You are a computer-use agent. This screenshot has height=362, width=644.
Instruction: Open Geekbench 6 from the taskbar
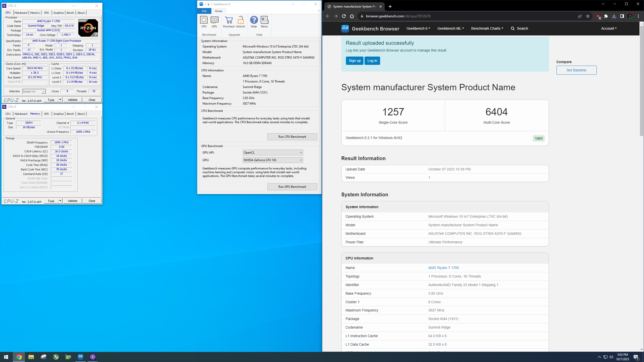point(80,357)
